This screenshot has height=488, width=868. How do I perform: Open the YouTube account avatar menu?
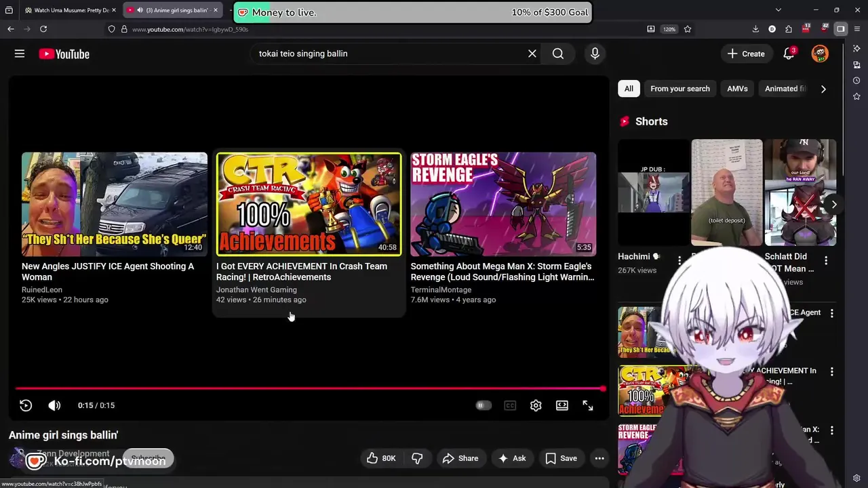click(820, 54)
